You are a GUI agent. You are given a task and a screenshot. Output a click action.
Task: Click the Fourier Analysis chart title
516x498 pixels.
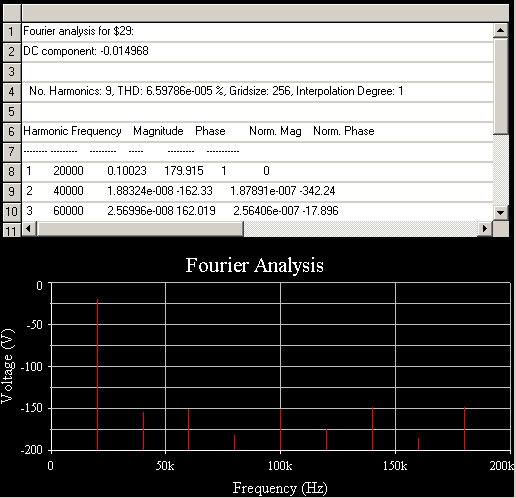pos(255,266)
